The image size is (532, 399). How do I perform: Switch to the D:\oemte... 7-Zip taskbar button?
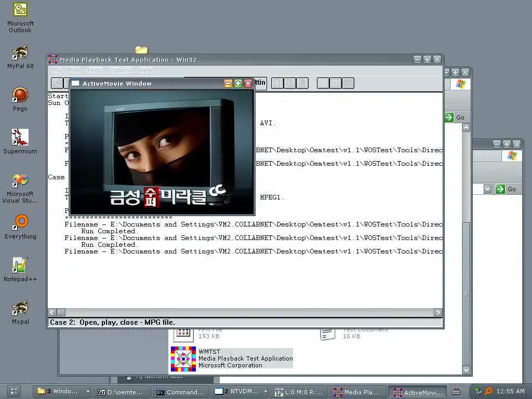(x=121, y=392)
